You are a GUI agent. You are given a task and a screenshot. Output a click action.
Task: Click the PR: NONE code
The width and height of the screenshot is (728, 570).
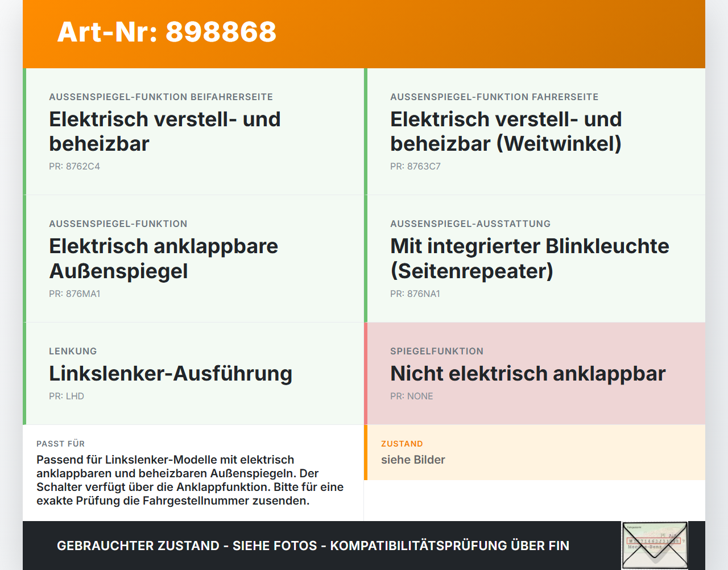pyautogui.click(x=412, y=396)
